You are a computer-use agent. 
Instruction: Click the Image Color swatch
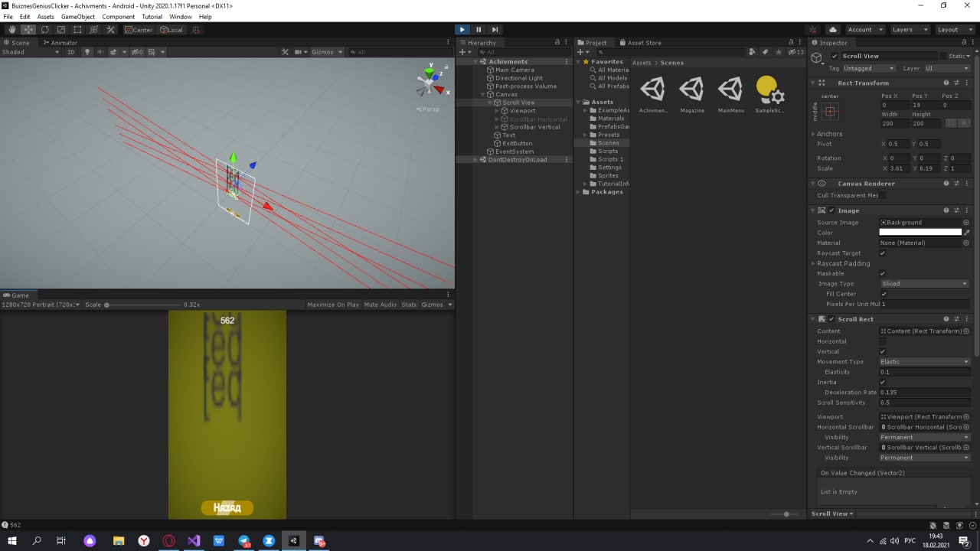[x=920, y=232]
